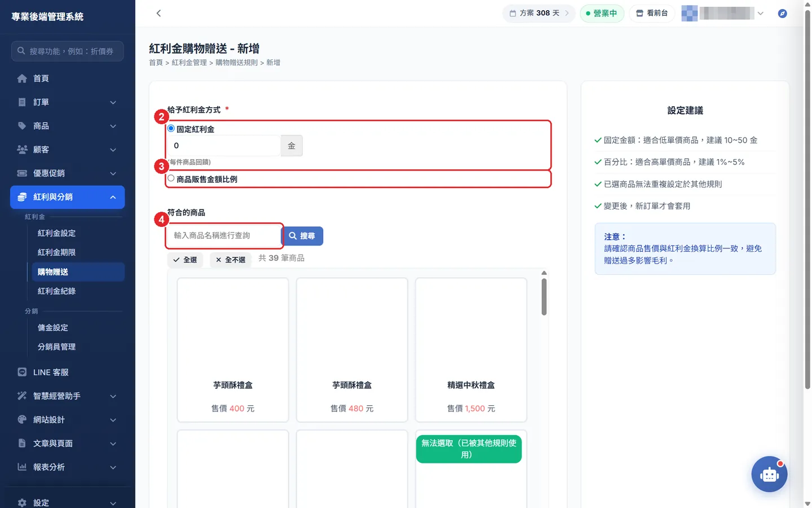
Task: Expand the 商品 menu chevron
Action: (x=113, y=126)
